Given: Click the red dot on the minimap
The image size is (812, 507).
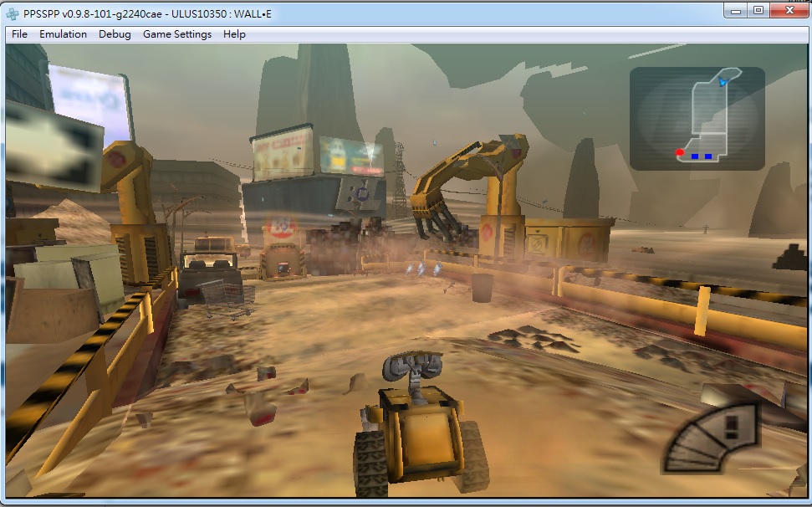Looking at the screenshot, I should tap(680, 152).
